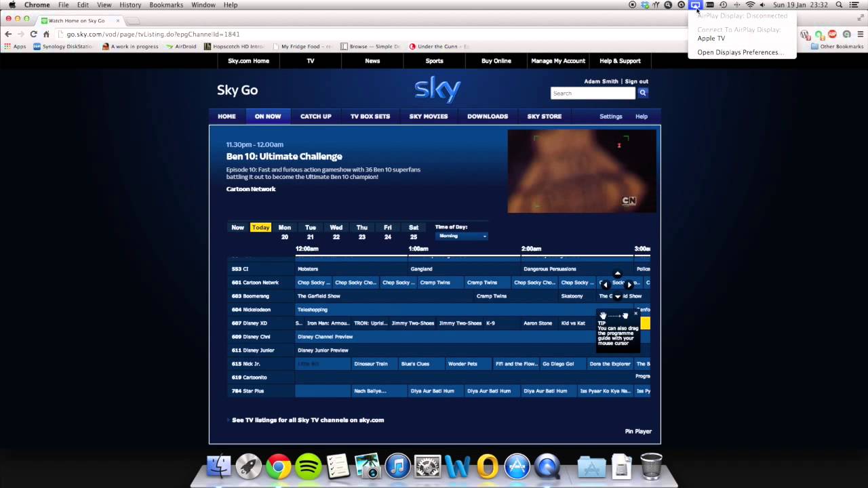Close the drag-guide TIP popup
The height and width of the screenshot is (488, 868).
click(635, 314)
